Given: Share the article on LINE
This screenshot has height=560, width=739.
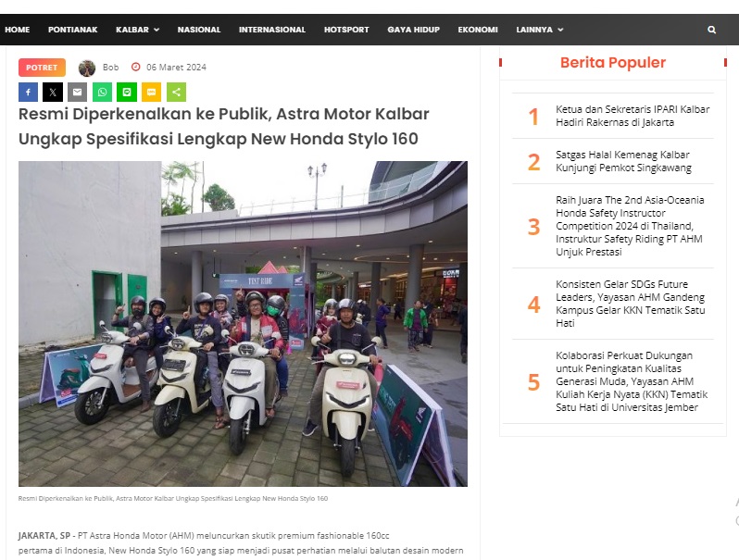Looking at the screenshot, I should click(127, 93).
